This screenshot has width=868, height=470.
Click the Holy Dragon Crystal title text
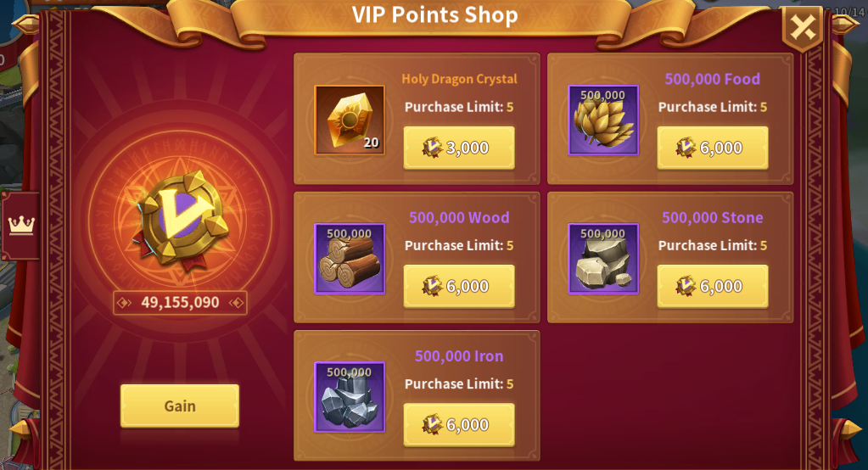click(x=460, y=79)
